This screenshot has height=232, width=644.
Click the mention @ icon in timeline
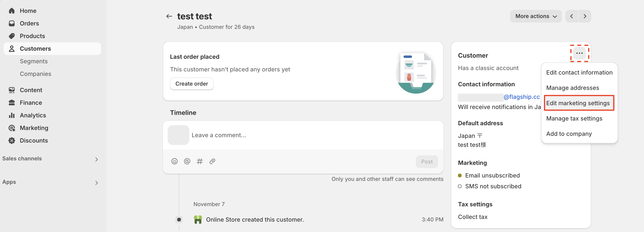[187, 161]
